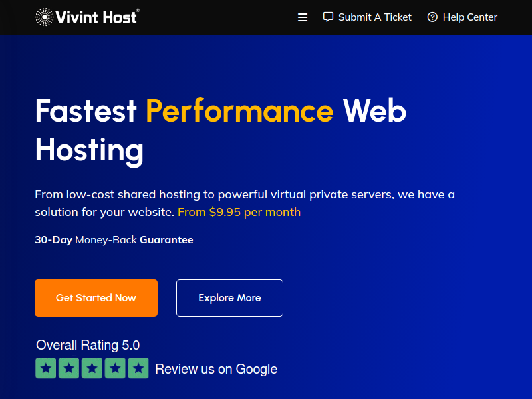Click the From $9.95 per month text
Viewport: 532px width, 399px height.
click(239, 212)
